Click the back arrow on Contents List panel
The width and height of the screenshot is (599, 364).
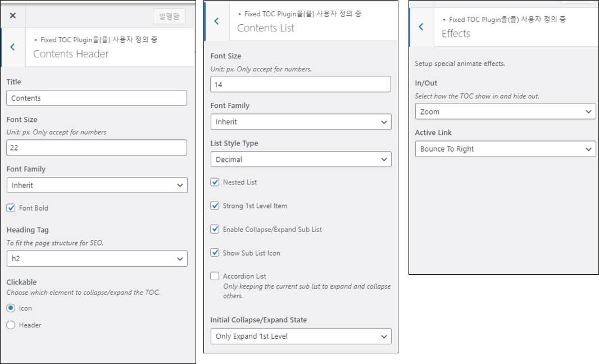click(x=216, y=20)
